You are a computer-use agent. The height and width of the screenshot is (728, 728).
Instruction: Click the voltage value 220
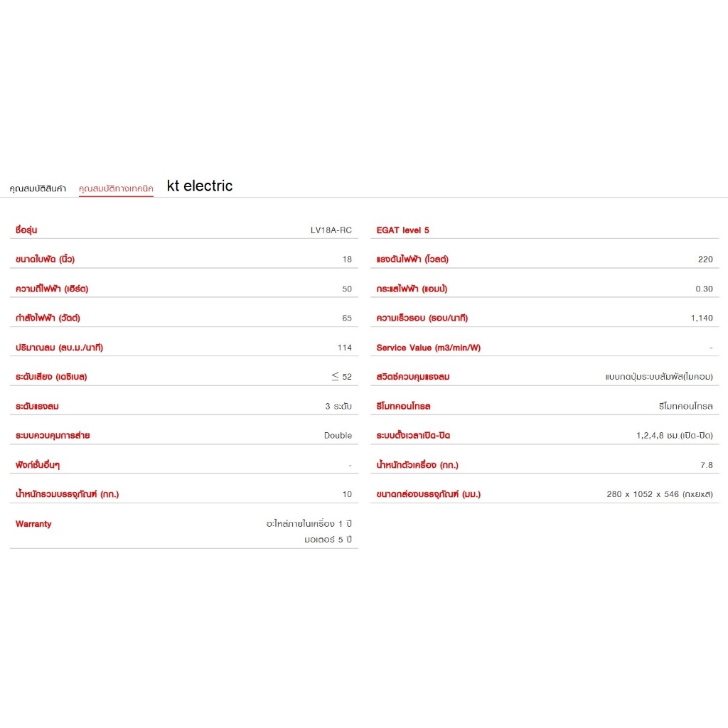[x=705, y=259]
